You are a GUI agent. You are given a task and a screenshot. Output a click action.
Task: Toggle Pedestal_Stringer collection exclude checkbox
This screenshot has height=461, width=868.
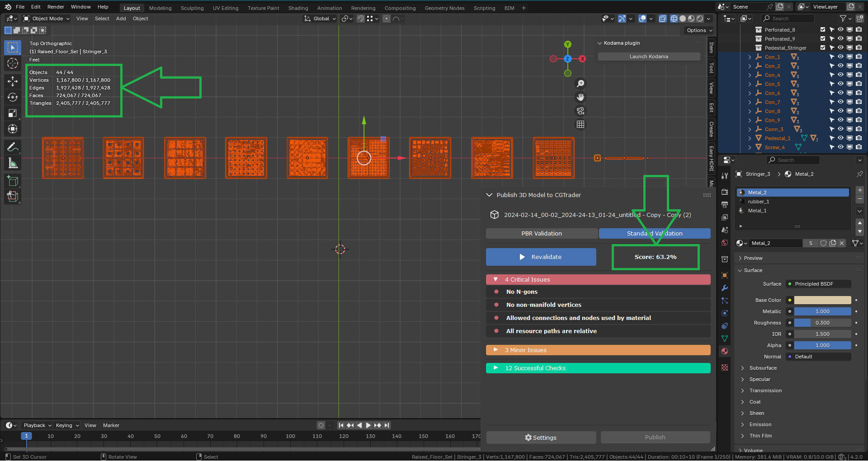click(823, 48)
